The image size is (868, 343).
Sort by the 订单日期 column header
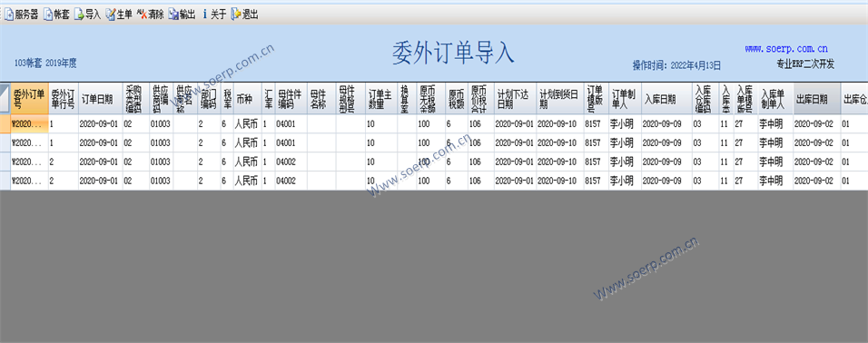tap(100, 99)
